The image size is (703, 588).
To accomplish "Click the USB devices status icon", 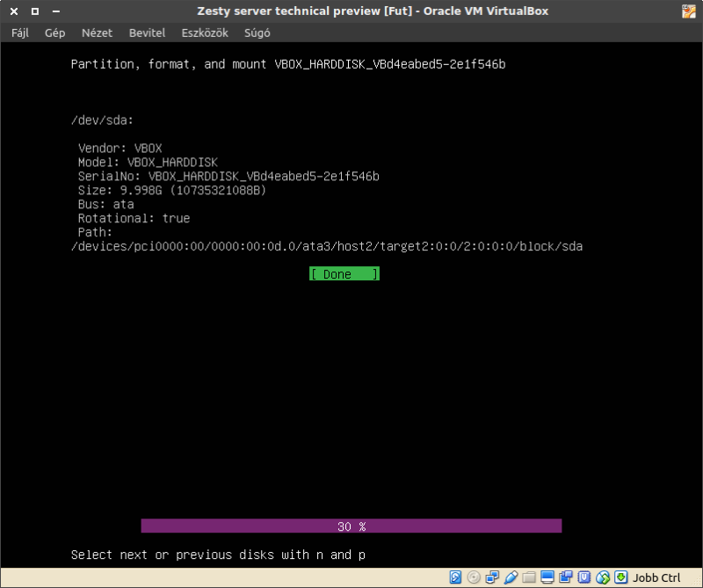I will pyautogui.click(x=511, y=577).
